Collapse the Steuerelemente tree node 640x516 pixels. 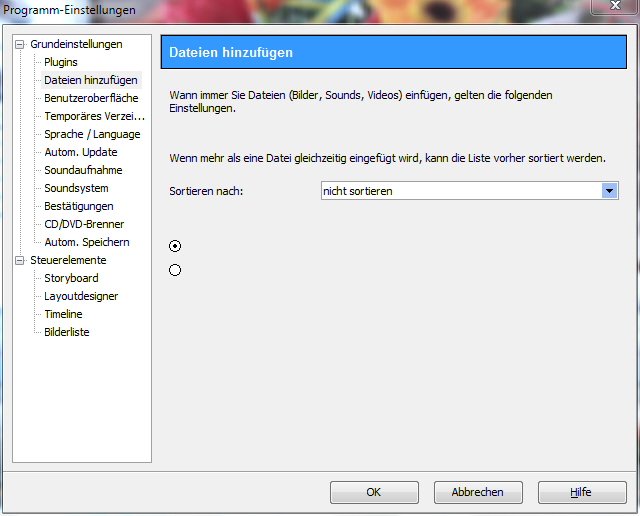(19, 261)
